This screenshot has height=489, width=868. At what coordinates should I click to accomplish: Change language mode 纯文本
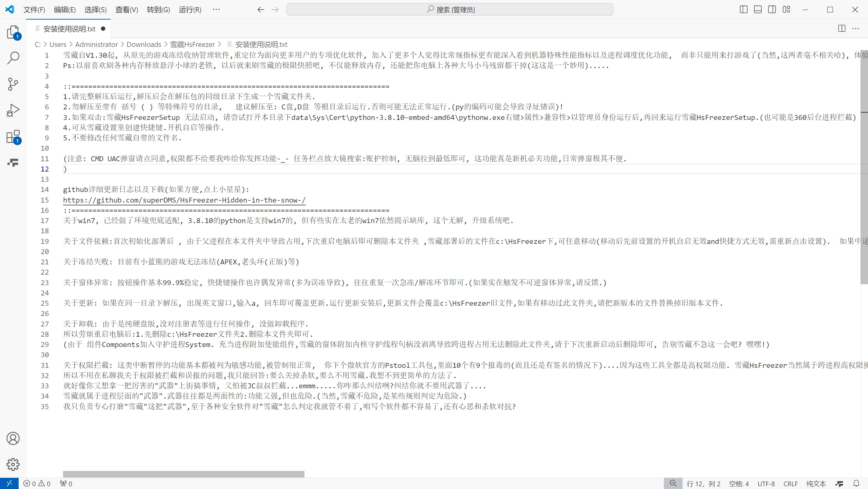[x=816, y=484]
